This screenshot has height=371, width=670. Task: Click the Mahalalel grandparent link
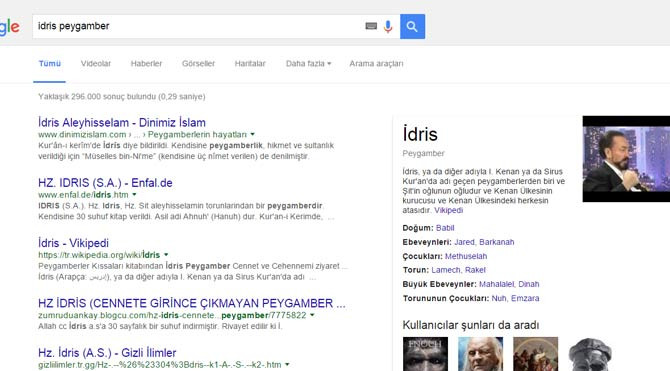click(x=497, y=284)
